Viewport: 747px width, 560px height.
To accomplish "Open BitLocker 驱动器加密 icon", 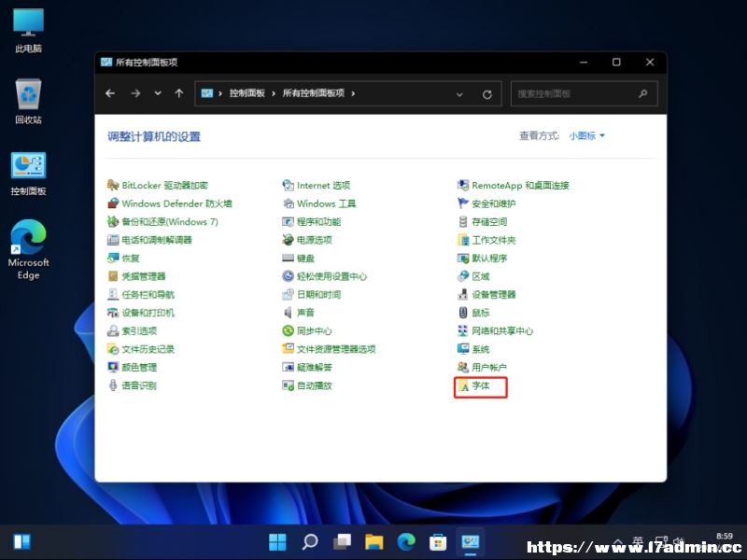I will [113, 185].
